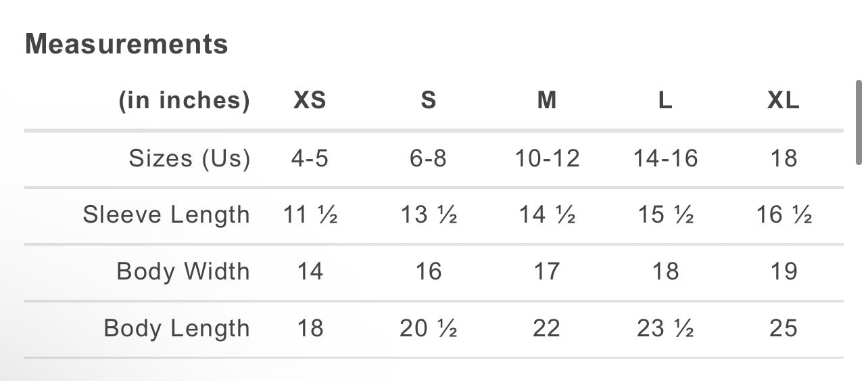
Task: Select the 16 ½ sleeve length value
Action: coord(783,215)
